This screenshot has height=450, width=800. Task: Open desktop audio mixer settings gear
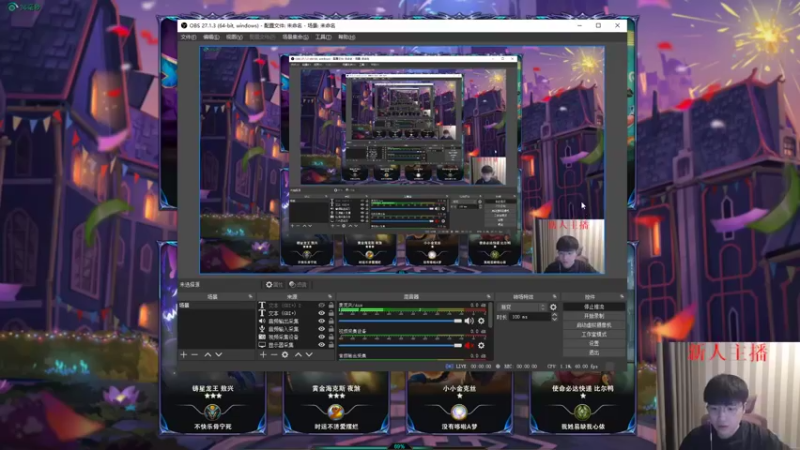[481, 321]
